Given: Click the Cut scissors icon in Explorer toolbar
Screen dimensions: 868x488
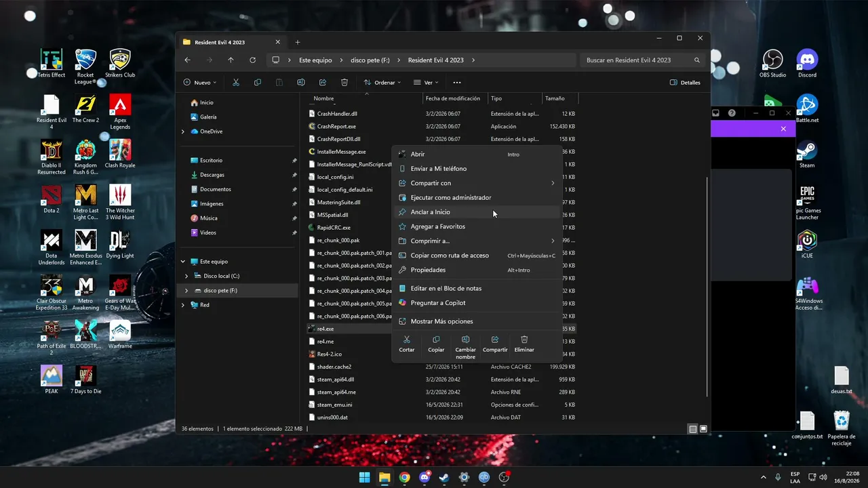Looking at the screenshot, I should click(x=236, y=83).
